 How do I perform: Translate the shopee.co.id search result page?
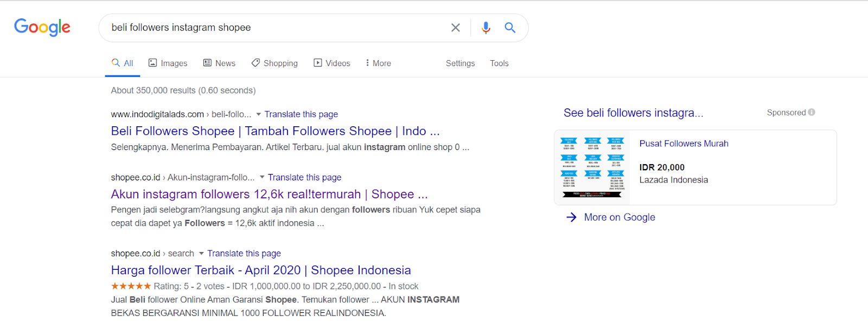[244, 254]
